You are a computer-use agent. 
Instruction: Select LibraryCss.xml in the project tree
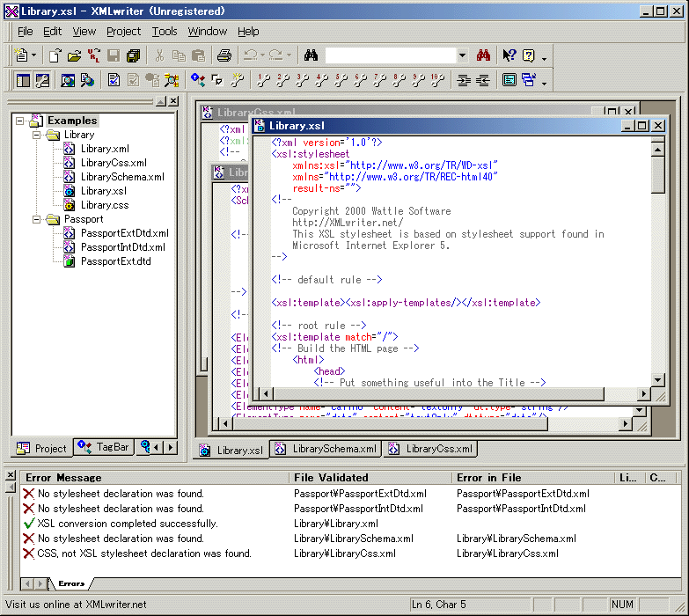tap(114, 163)
